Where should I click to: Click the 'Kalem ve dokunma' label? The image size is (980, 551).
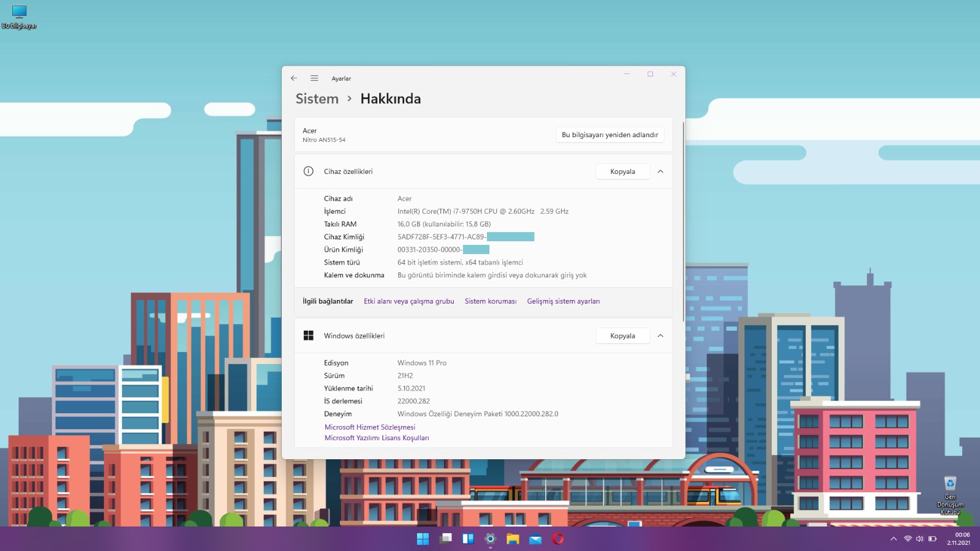coord(354,275)
